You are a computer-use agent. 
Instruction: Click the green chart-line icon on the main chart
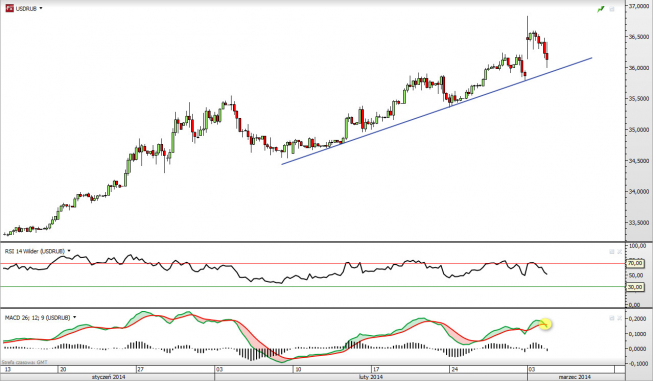[x=601, y=9]
